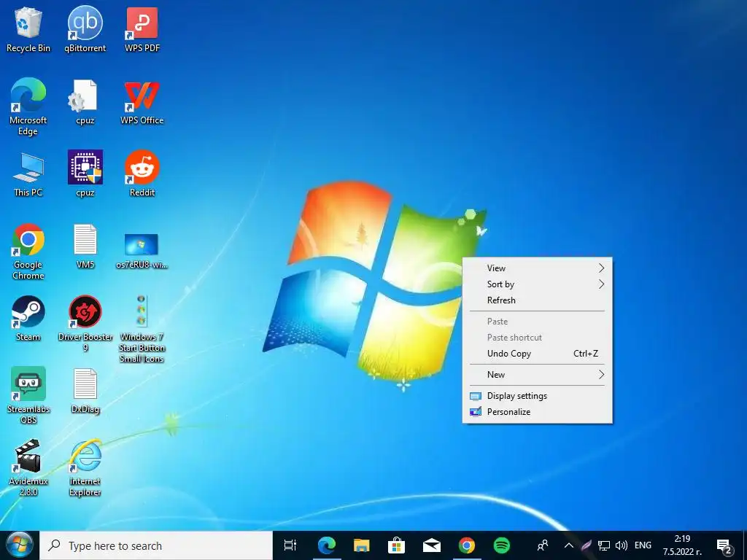Open the Start menu orb button
Image resolution: width=747 pixels, height=560 pixels.
point(20,545)
